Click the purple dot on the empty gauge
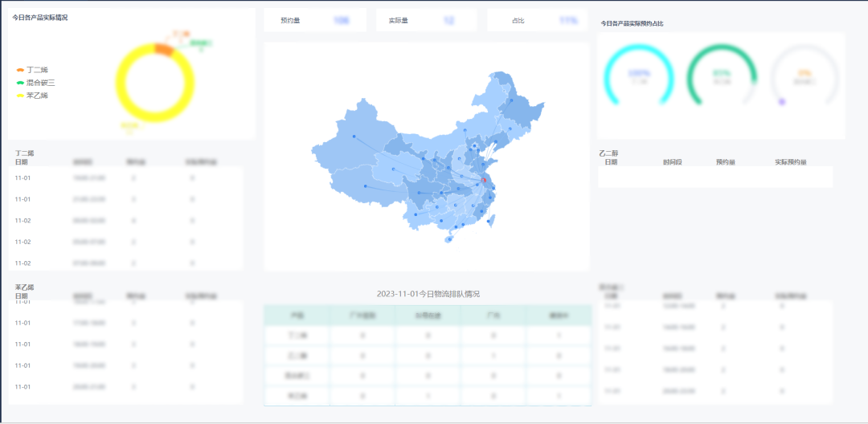The image size is (868, 424). [782, 102]
